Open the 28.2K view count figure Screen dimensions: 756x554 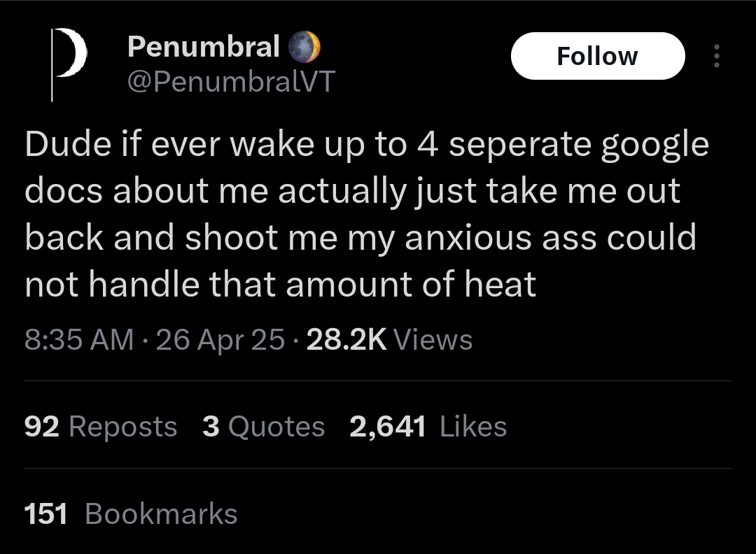pos(346,340)
